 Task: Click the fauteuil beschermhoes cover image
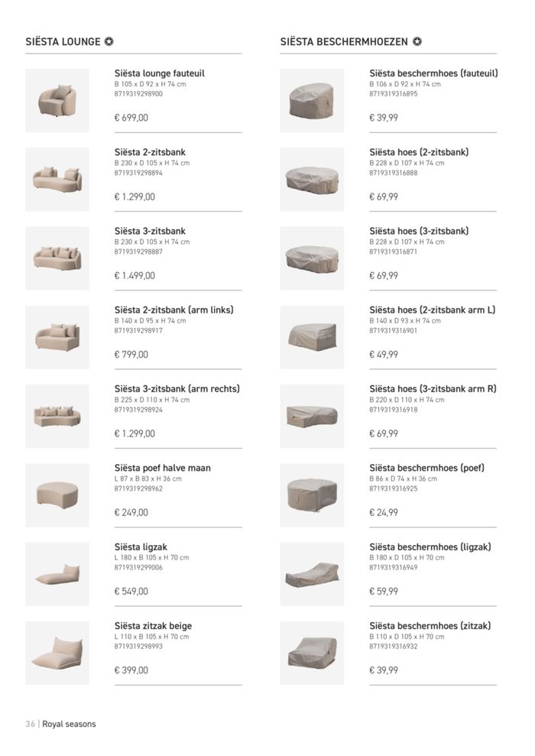tap(313, 100)
